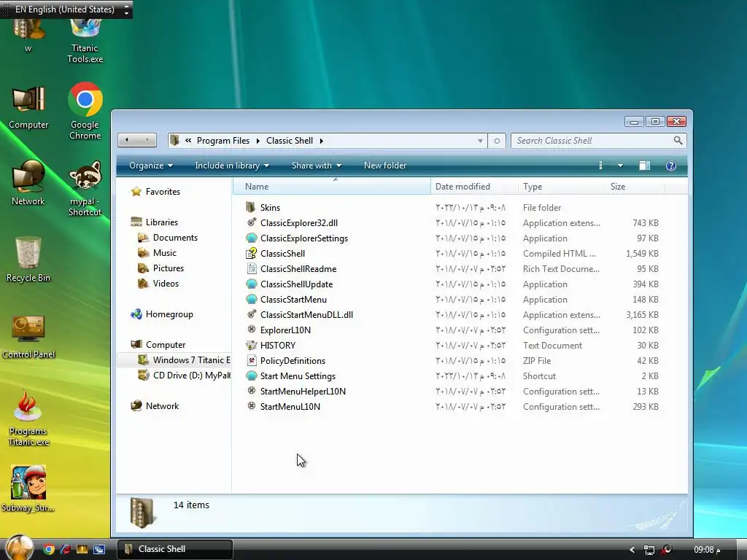Screen dimensions: 747x560
Task: Select the ClassicExplorer32.dll file icon
Action: (x=252, y=222)
